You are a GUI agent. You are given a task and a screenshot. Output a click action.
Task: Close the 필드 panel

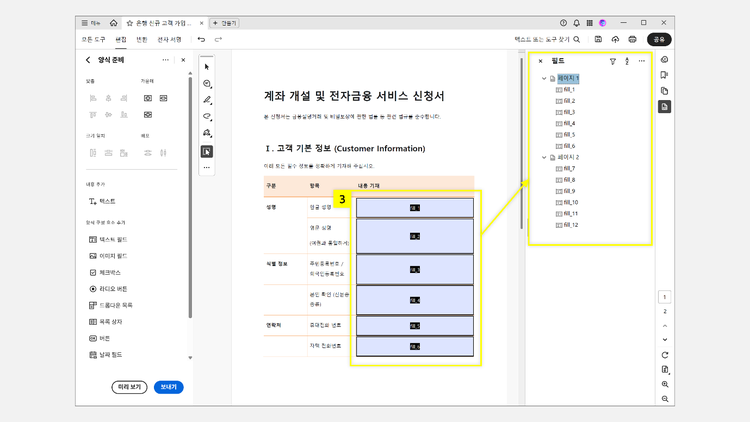click(x=540, y=61)
